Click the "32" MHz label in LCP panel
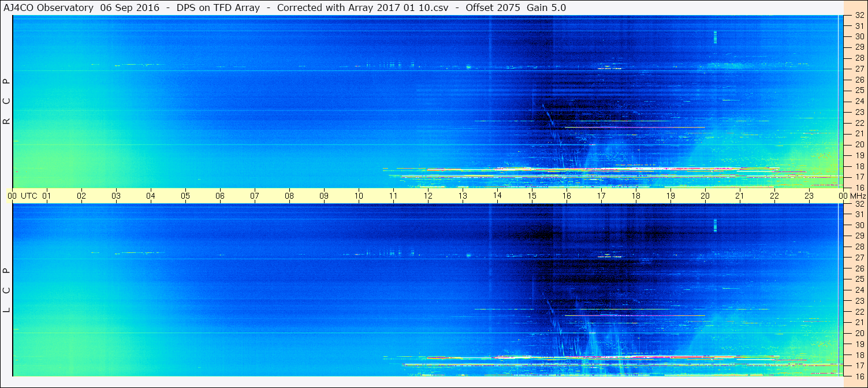This screenshot has height=388, width=868. tap(859, 204)
